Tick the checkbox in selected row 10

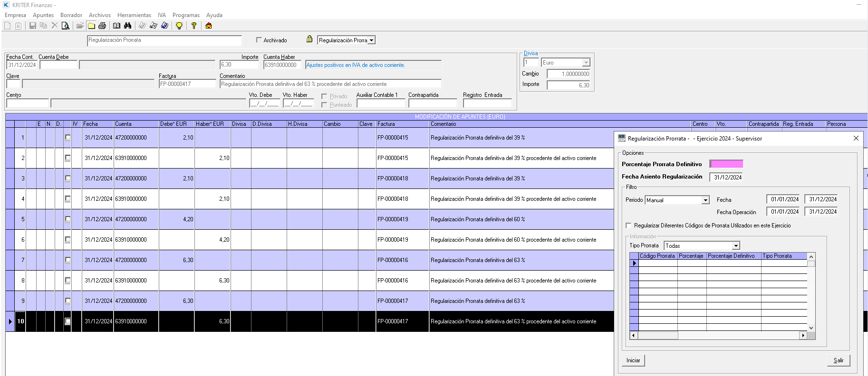coord(68,321)
